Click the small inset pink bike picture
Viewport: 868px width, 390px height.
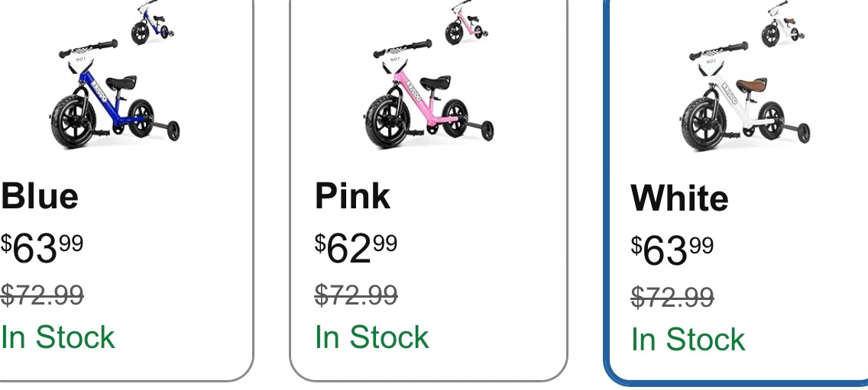(x=466, y=23)
